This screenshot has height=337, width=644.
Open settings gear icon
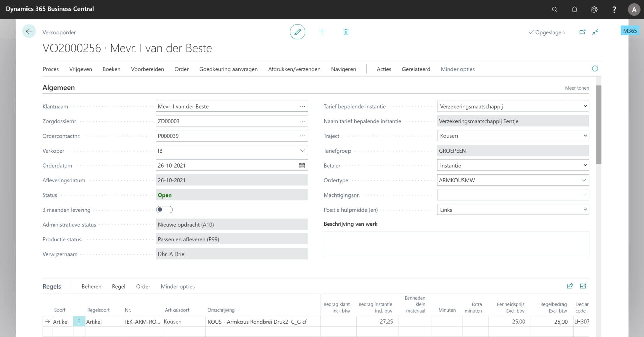(594, 9)
